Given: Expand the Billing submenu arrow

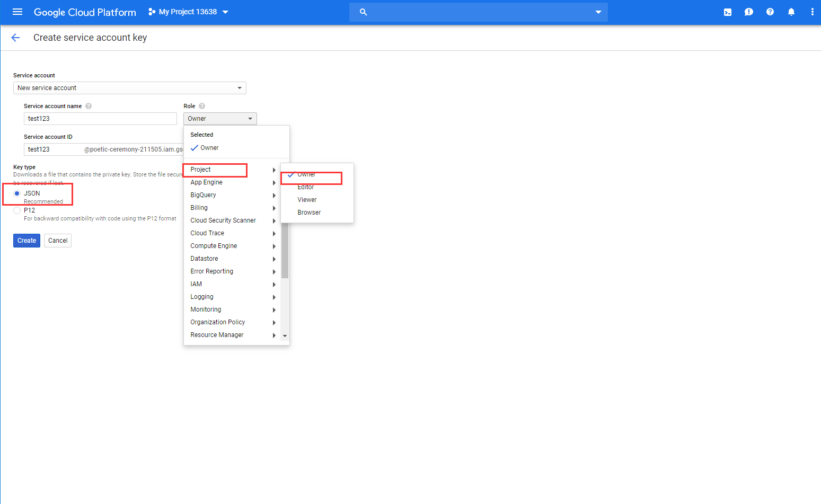Looking at the screenshot, I should point(274,208).
